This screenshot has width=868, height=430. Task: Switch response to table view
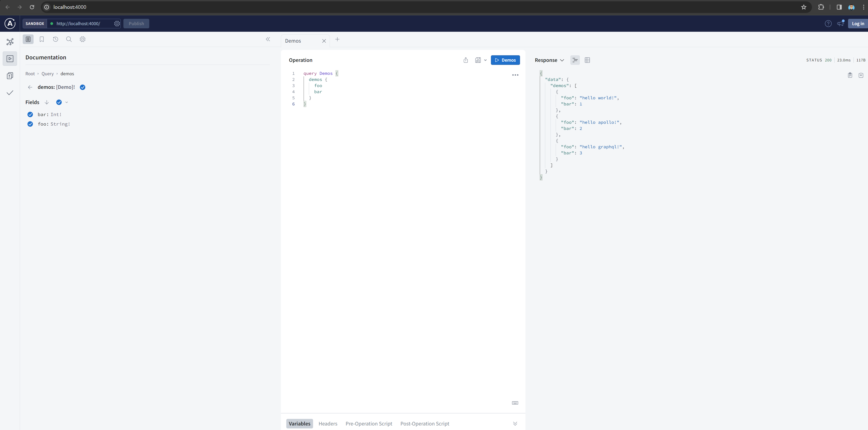[x=587, y=60]
